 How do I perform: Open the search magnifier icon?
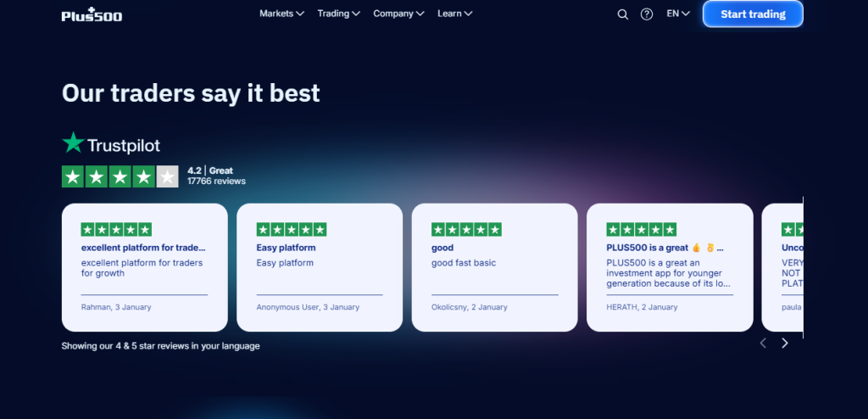click(x=623, y=14)
